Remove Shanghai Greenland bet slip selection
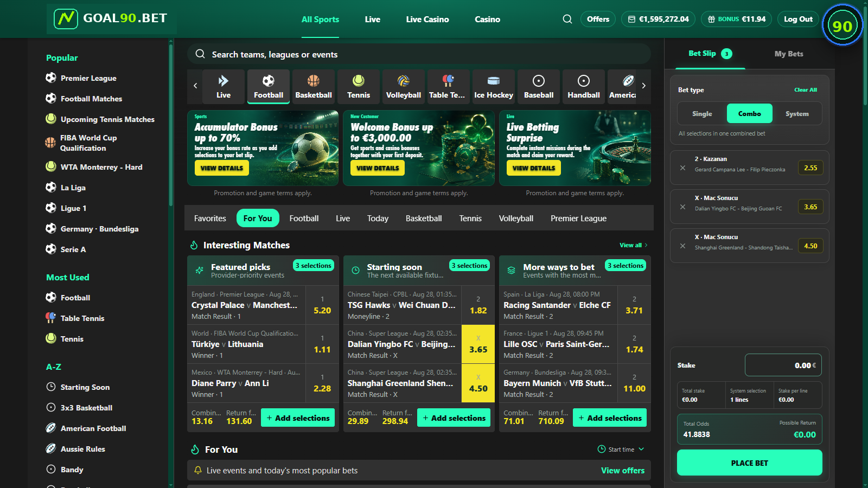The height and width of the screenshot is (488, 868). click(682, 246)
